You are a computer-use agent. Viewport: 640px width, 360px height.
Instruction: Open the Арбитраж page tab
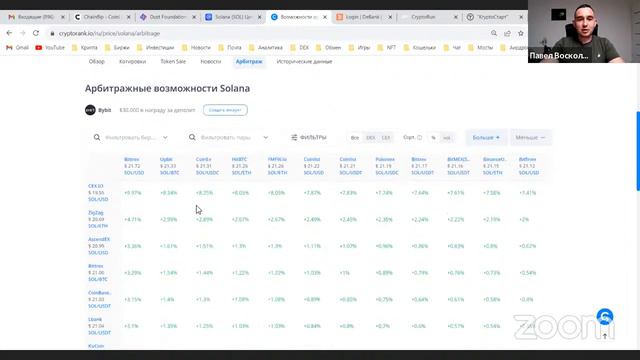[x=249, y=62]
